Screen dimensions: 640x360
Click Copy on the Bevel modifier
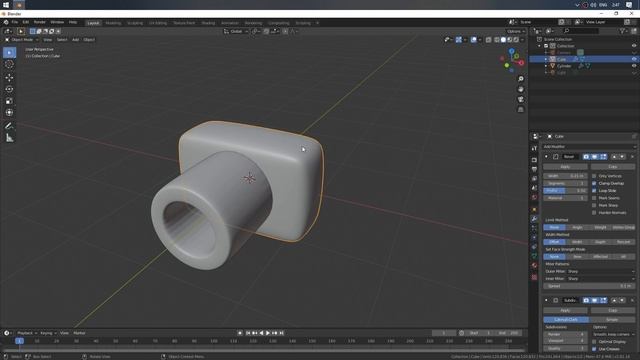[x=613, y=167]
